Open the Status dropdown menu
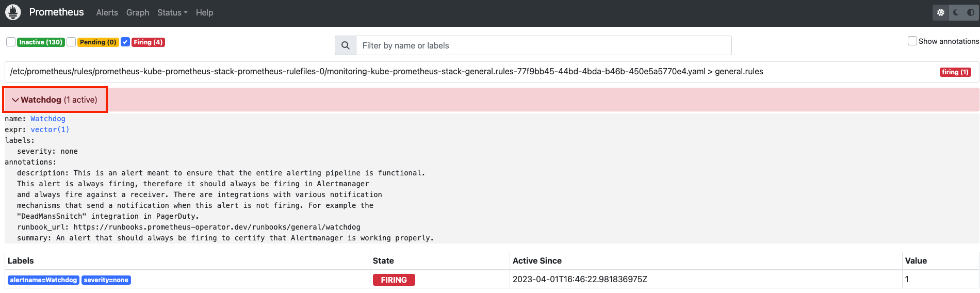Image resolution: width=980 pixels, height=293 pixels. pos(172,12)
